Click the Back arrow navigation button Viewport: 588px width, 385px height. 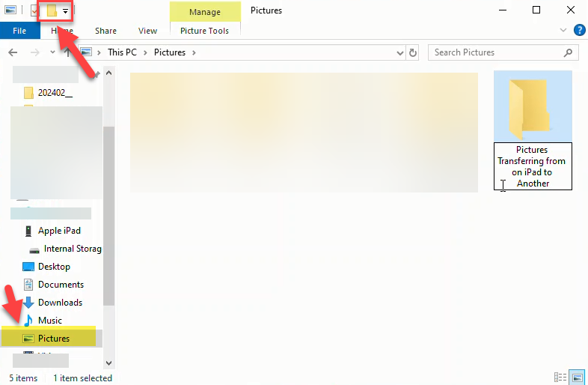pos(13,52)
